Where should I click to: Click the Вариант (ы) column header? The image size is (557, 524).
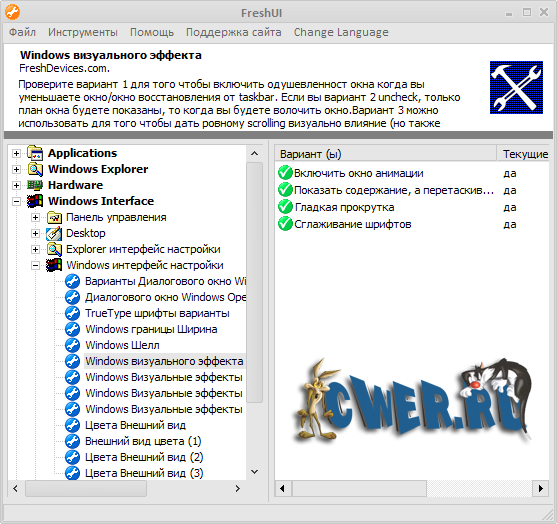pos(385,154)
